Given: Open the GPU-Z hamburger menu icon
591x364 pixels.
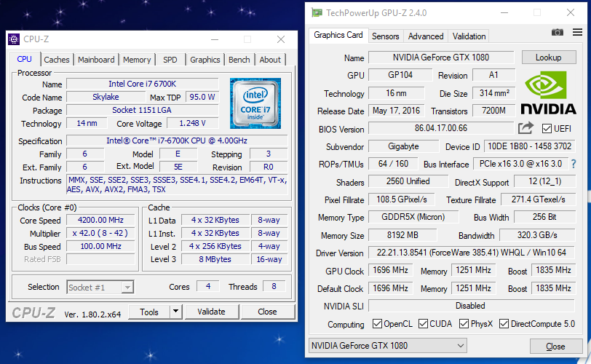Looking at the screenshot, I should [577, 32].
